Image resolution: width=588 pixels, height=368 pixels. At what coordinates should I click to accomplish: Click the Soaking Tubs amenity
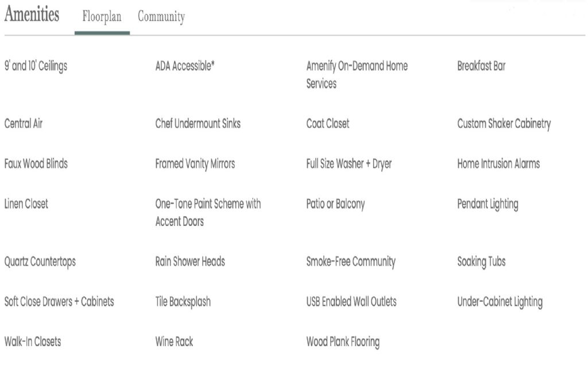[481, 262]
